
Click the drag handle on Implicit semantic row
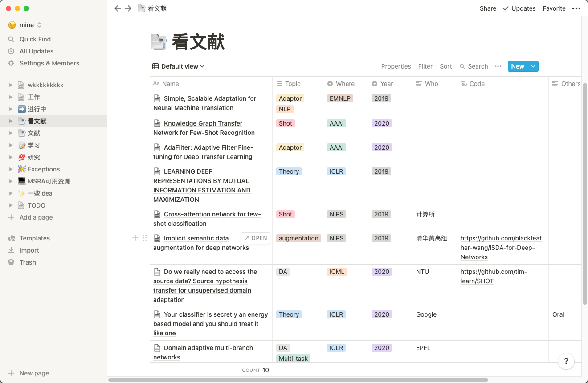coord(145,238)
